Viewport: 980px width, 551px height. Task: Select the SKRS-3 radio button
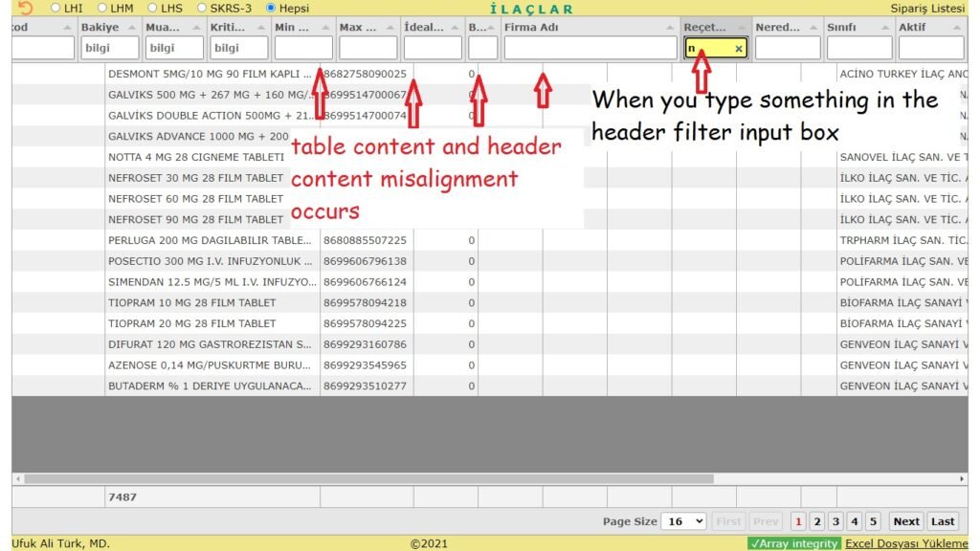click(202, 8)
